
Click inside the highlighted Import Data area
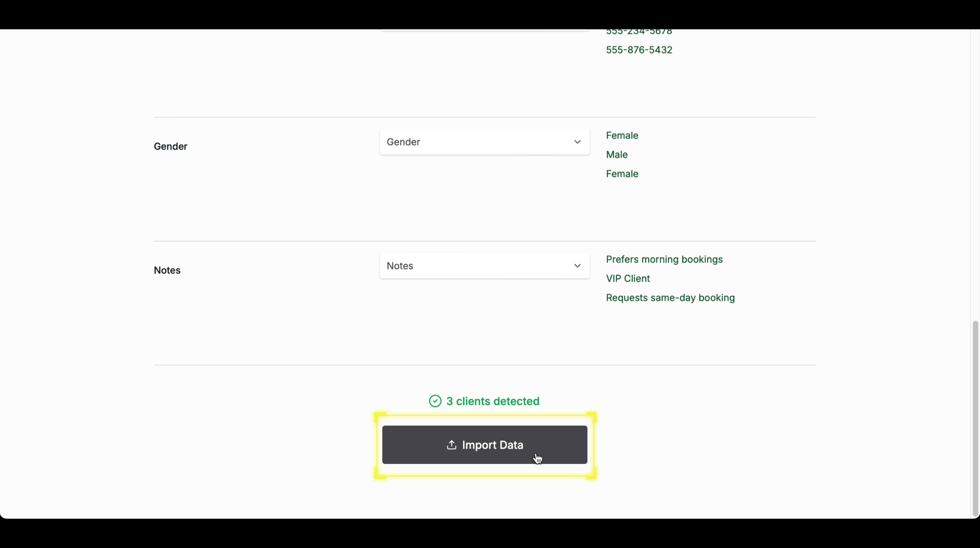tap(484, 445)
